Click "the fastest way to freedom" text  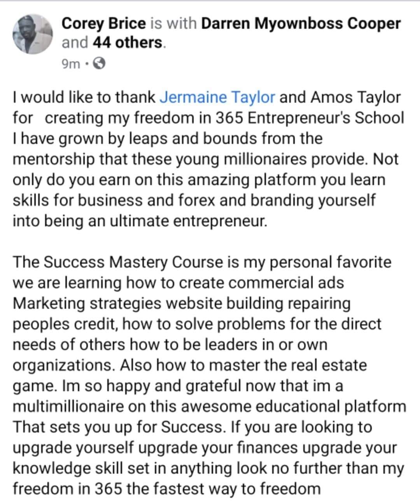[x=224, y=488]
